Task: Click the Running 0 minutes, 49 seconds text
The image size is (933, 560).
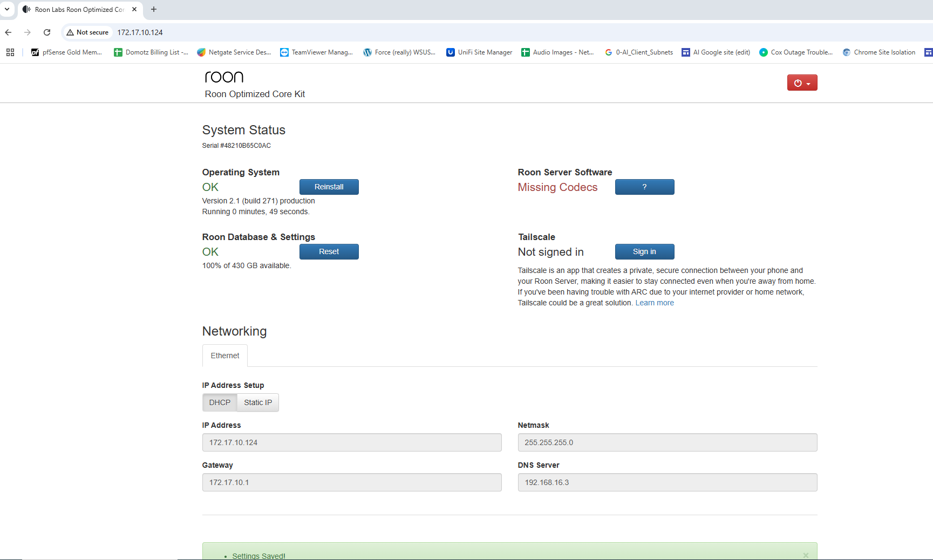Action: (256, 211)
